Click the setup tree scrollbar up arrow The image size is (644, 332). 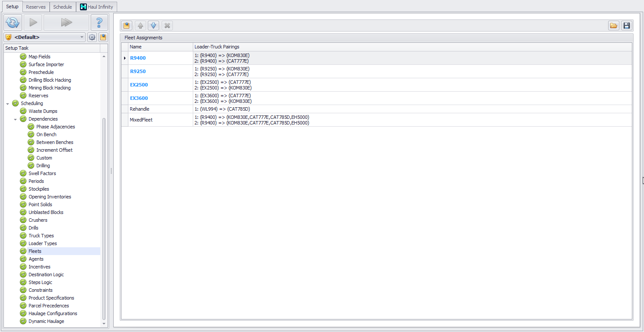104,57
